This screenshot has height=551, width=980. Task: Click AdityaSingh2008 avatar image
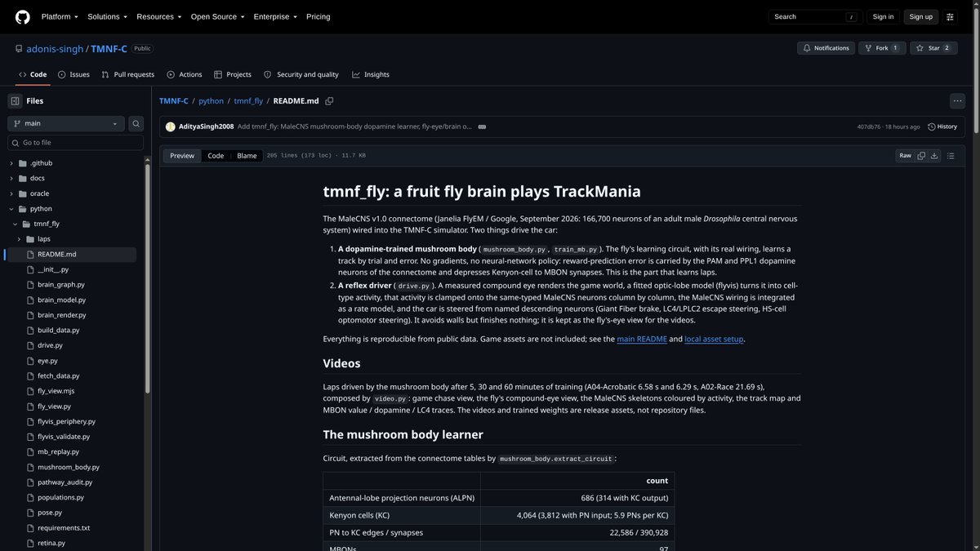[171, 127]
